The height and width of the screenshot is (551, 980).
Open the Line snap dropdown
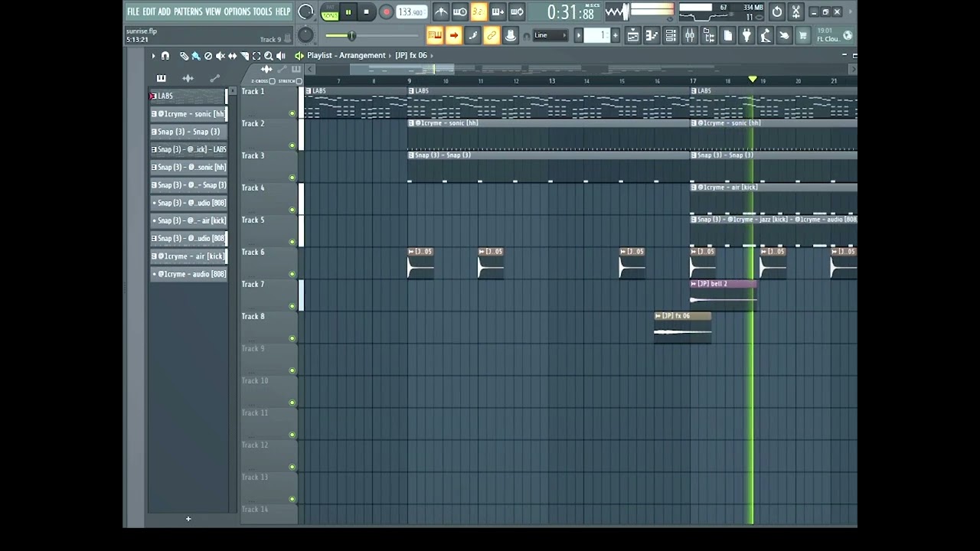[x=550, y=35]
